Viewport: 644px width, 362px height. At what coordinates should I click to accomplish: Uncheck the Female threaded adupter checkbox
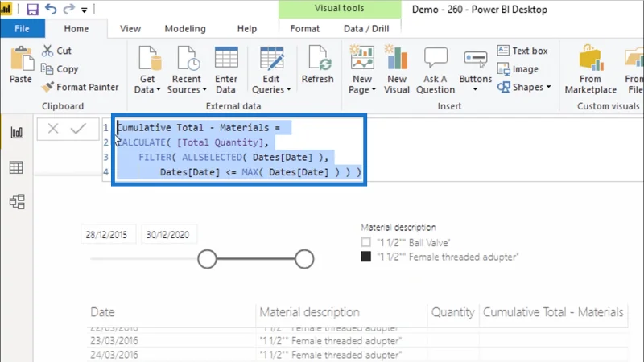click(x=366, y=257)
